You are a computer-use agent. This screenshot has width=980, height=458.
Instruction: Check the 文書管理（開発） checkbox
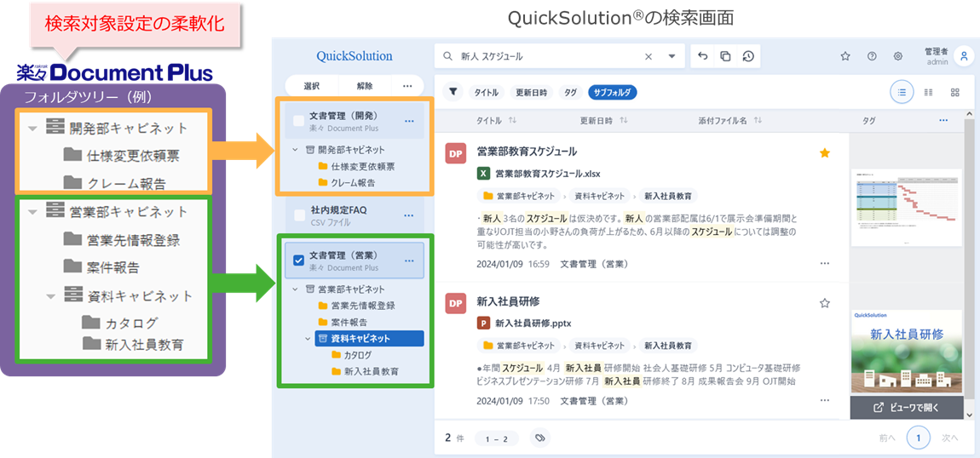tap(299, 121)
